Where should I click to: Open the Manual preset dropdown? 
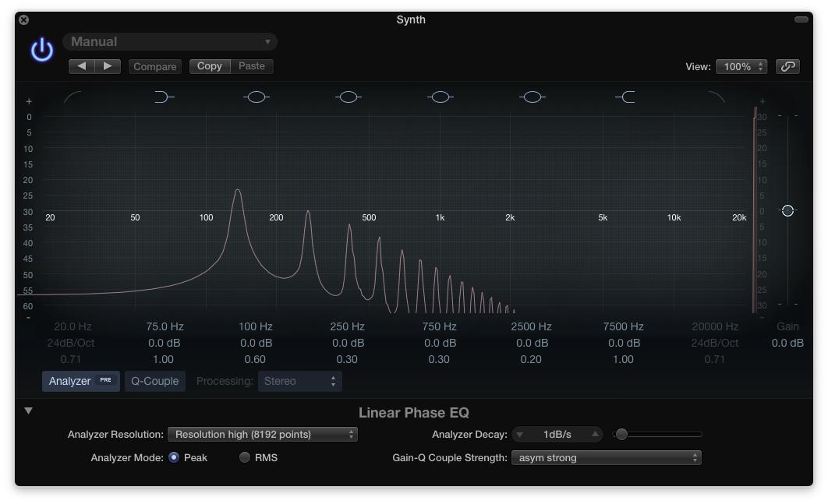click(x=170, y=42)
